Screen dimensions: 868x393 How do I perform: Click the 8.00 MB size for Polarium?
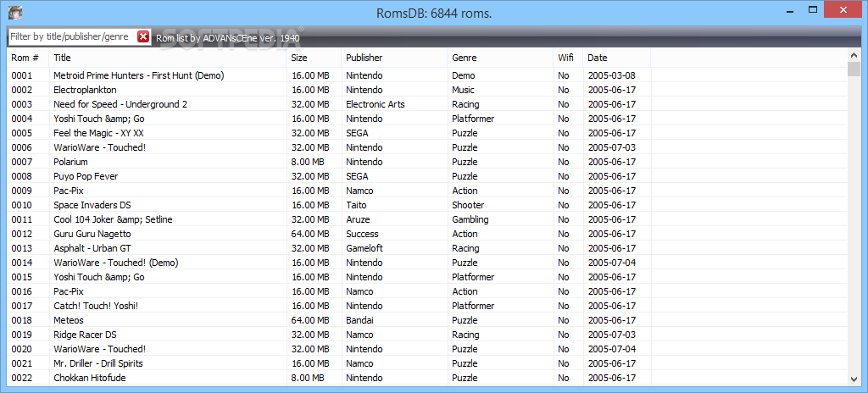[307, 162]
